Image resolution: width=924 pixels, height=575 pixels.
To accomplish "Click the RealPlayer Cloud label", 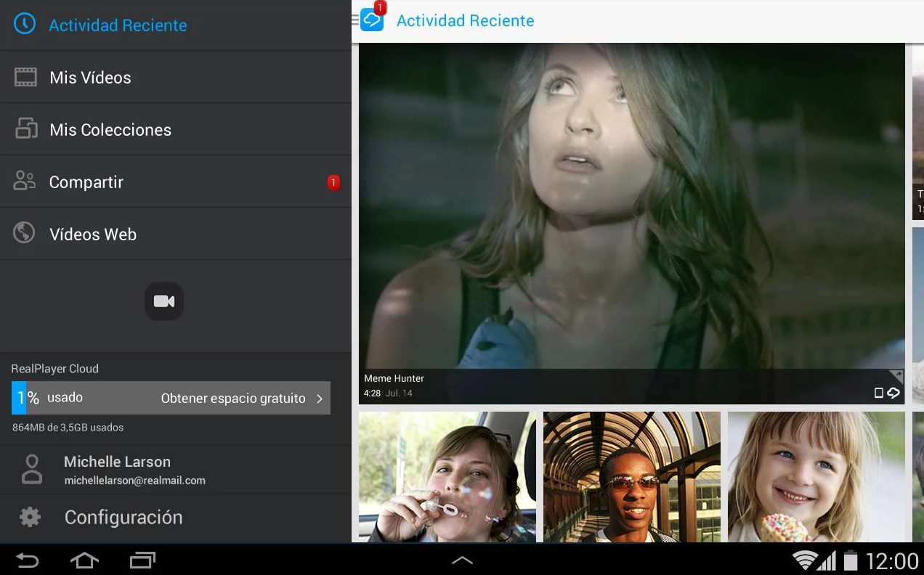I will pyautogui.click(x=54, y=369).
